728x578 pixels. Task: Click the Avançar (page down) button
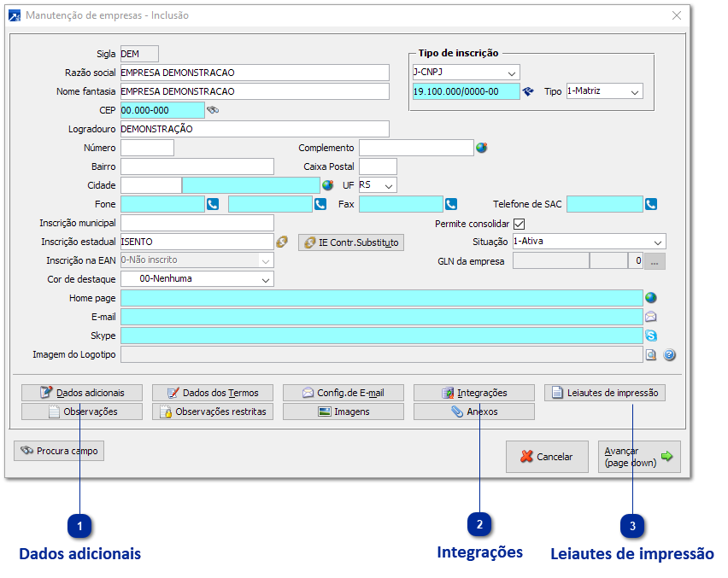[639, 457]
